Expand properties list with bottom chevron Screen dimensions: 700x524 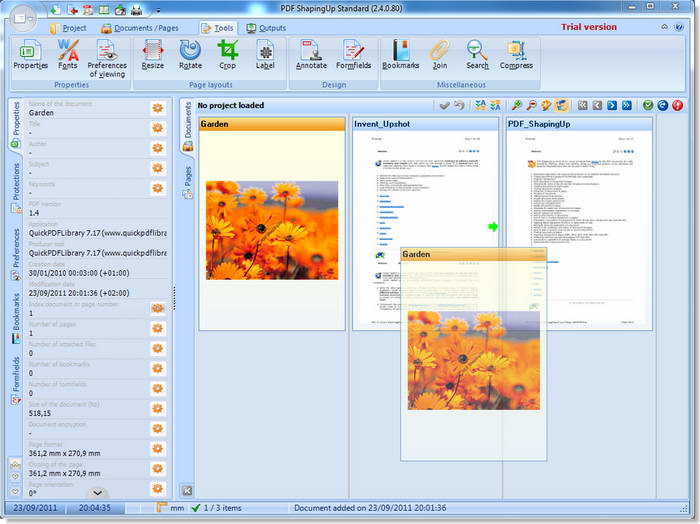coord(97,493)
